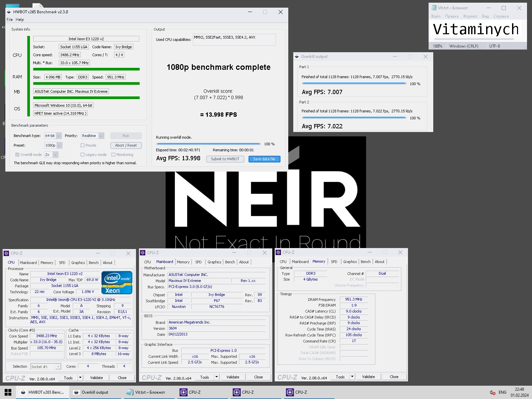Click ENG language indicator in tray

click(x=502, y=392)
